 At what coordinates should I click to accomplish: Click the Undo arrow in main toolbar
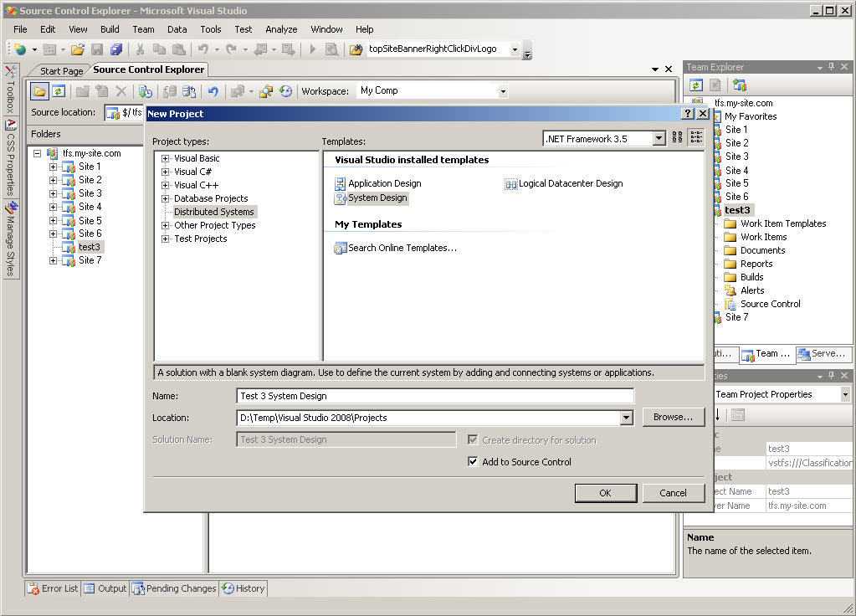click(203, 49)
